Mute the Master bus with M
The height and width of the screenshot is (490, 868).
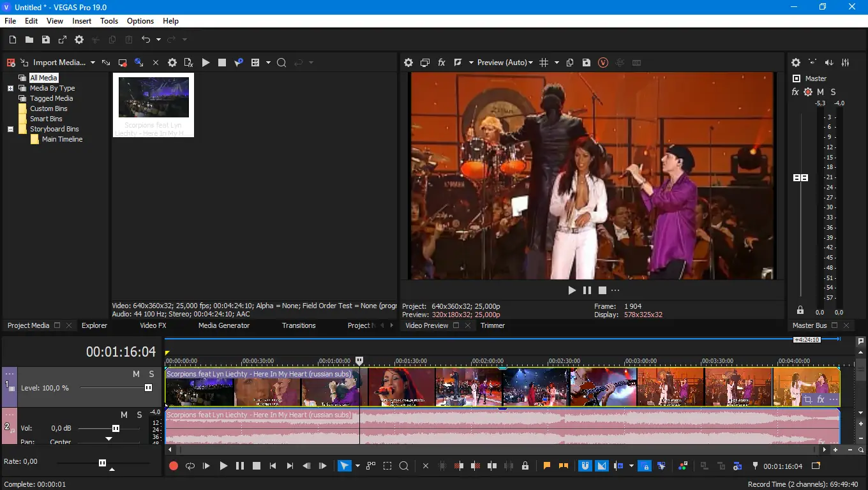pyautogui.click(x=821, y=92)
